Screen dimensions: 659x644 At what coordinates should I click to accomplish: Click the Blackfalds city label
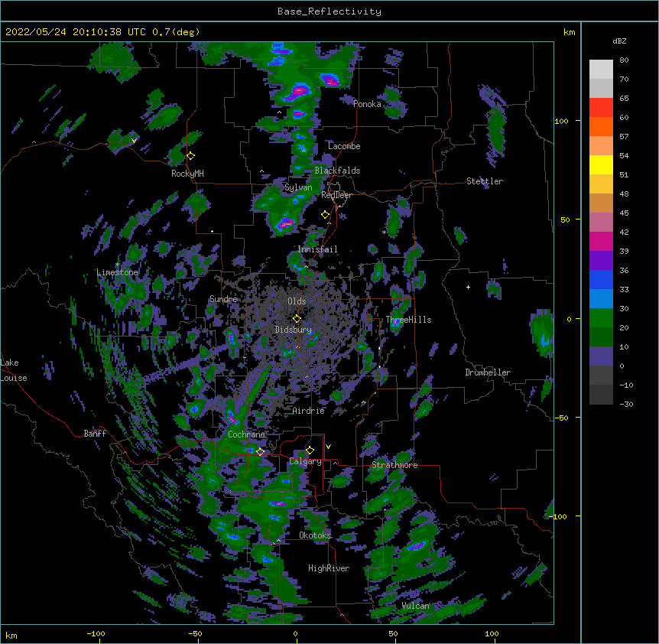point(337,171)
